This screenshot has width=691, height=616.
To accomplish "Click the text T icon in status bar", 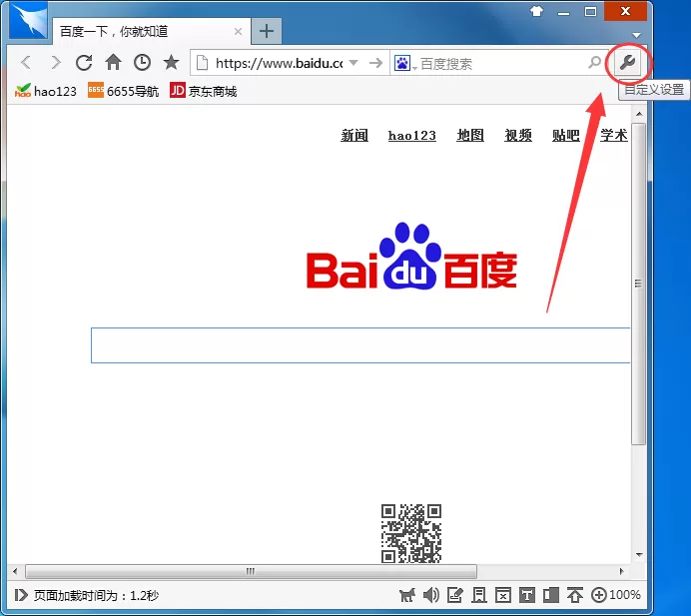I will pos(527,595).
